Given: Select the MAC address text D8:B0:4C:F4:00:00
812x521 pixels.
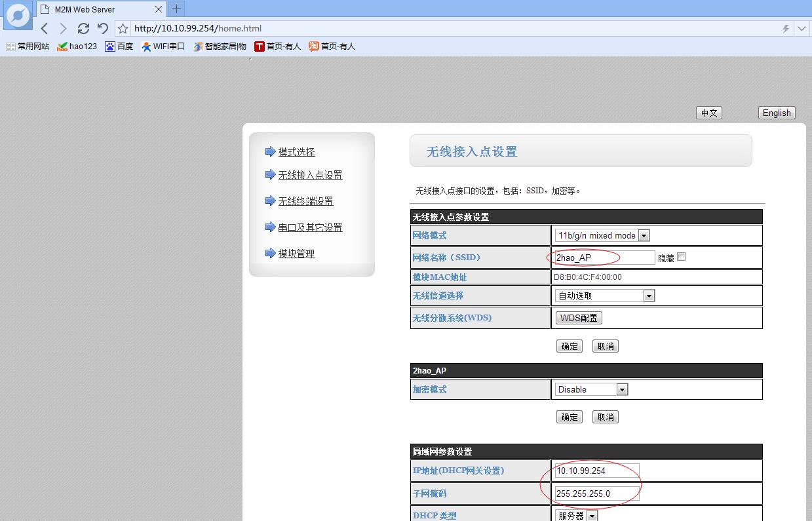Looking at the screenshot, I should (588, 277).
